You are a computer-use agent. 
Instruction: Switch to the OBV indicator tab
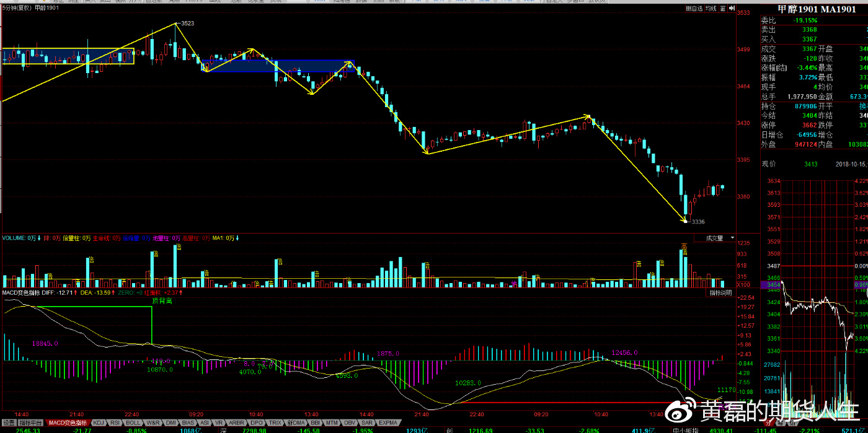(350, 422)
